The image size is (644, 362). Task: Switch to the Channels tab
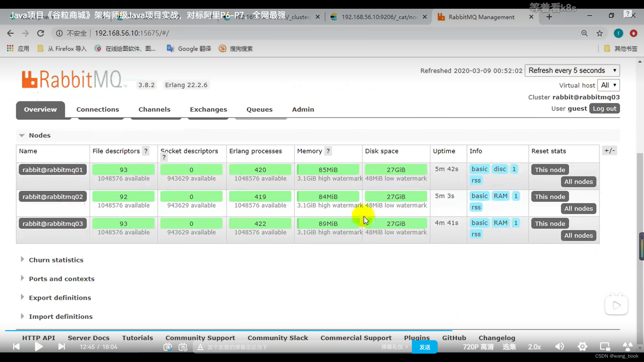(x=154, y=110)
